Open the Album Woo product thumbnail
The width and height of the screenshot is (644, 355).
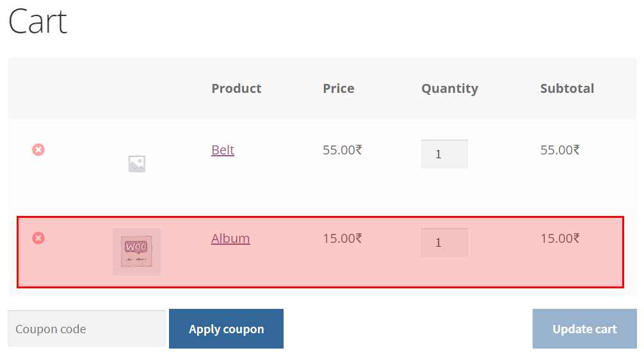tap(136, 252)
